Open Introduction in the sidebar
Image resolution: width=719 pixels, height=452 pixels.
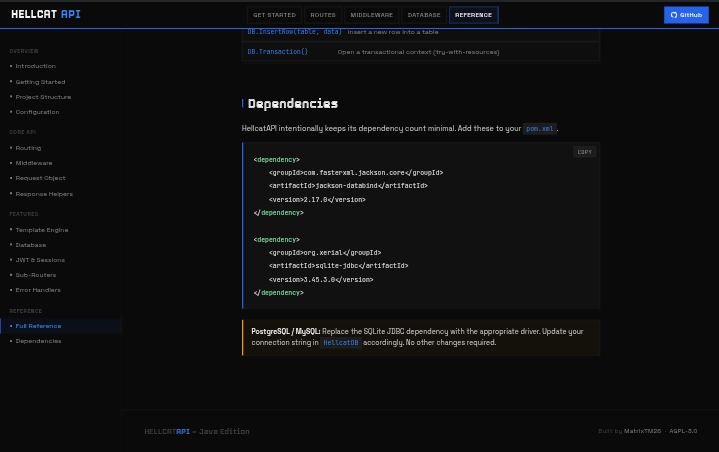click(35, 66)
